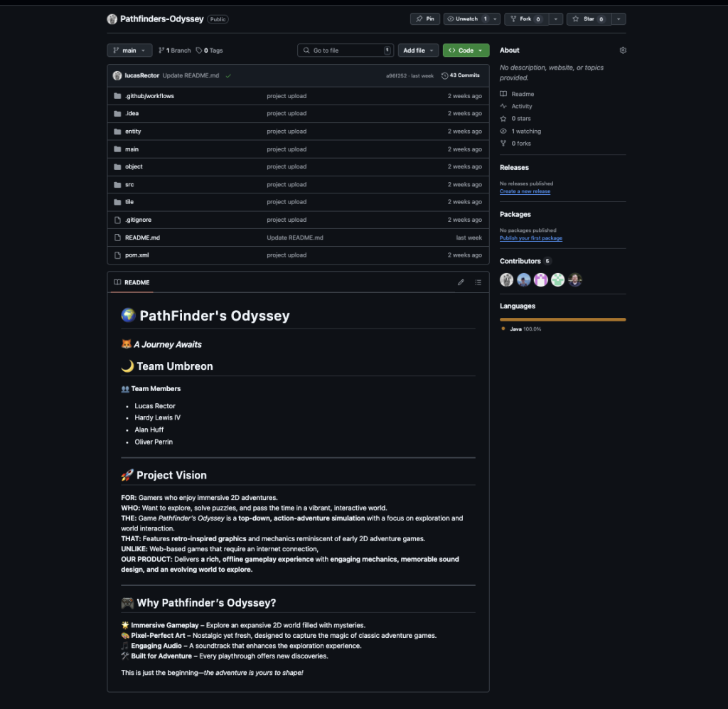Click the first contributor avatar
The height and width of the screenshot is (709, 728).
click(506, 280)
